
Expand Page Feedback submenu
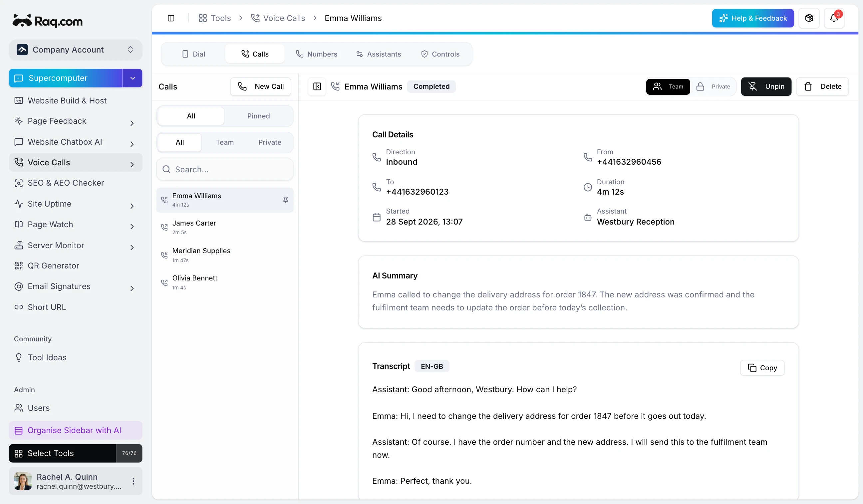pos(132,123)
